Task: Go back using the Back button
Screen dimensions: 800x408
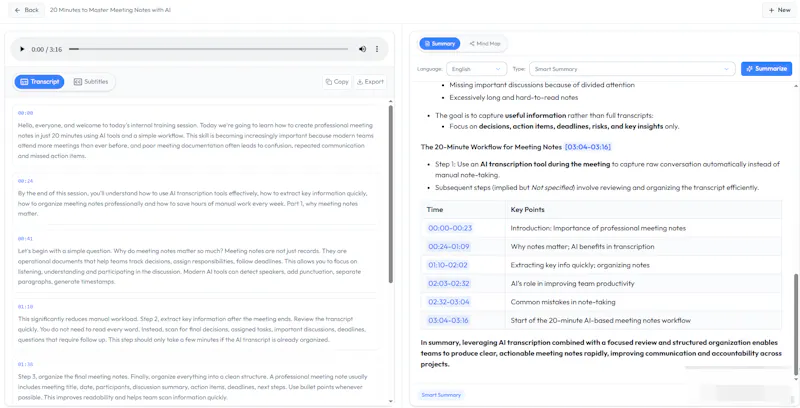Action: coord(27,10)
